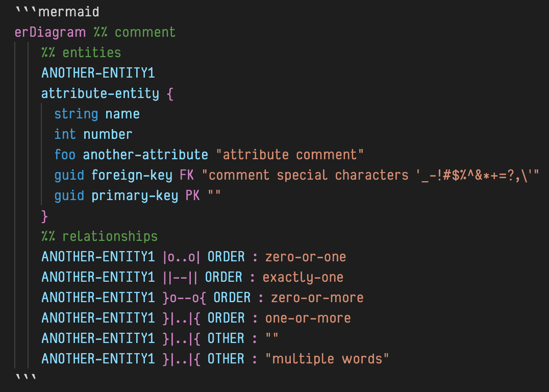Click OTHER on the empty-string relationship line

coord(226,338)
